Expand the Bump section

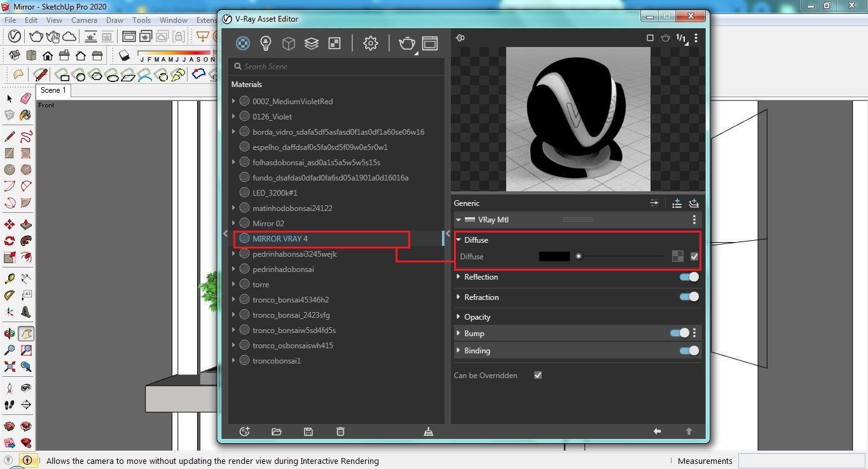click(x=458, y=333)
